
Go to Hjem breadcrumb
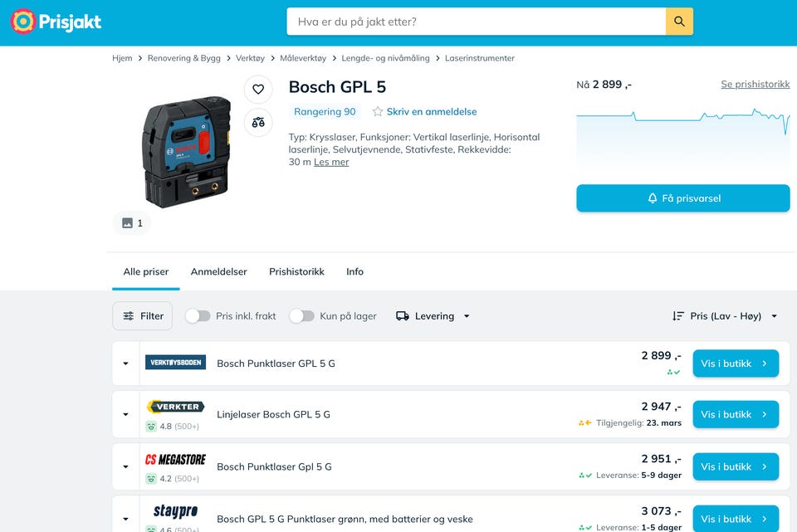tap(122, 58)
